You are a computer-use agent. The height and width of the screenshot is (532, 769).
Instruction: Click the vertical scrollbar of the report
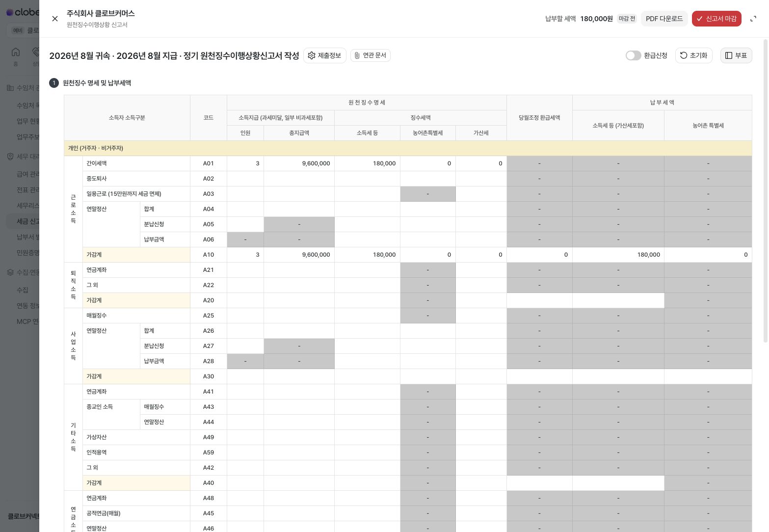coord(765,191)
